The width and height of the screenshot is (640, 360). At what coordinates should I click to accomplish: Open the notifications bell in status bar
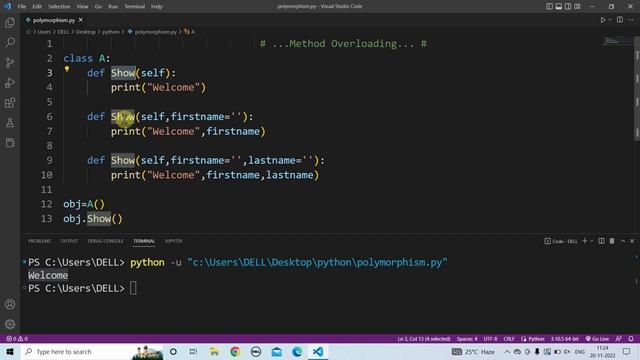[631, 338]
